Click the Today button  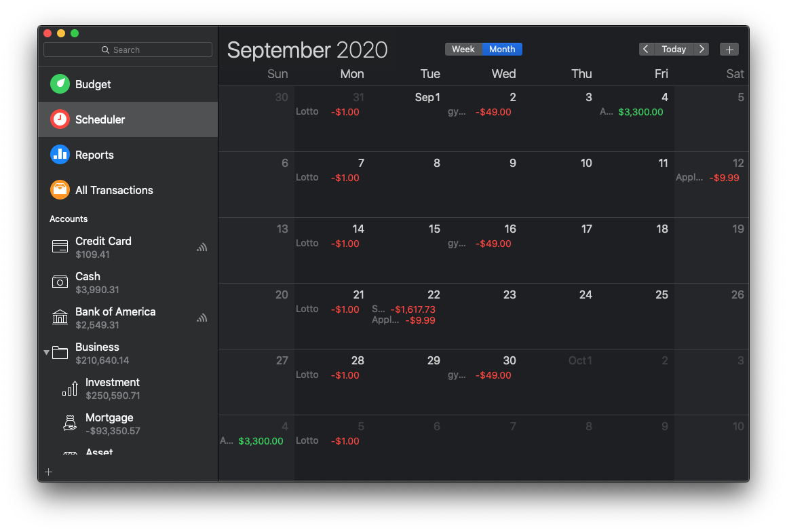[x=674, y=49]
